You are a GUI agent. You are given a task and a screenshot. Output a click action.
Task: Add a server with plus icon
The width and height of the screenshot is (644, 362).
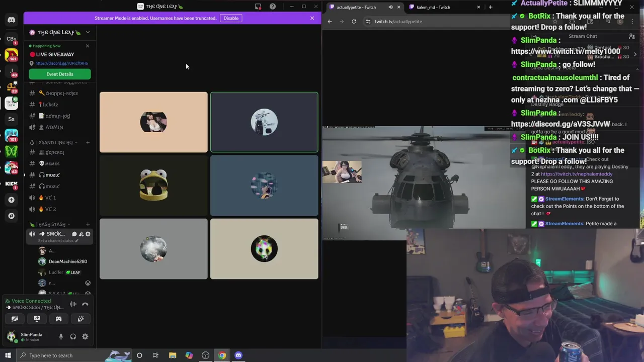[11, 200]
